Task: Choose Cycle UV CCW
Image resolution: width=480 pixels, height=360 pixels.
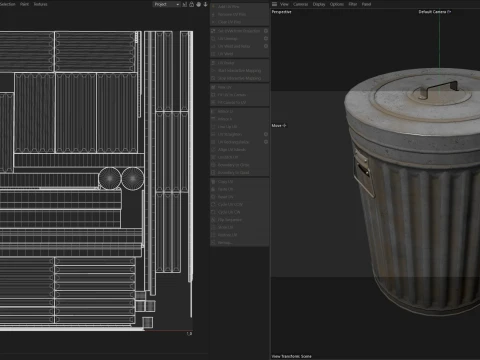Action: click(x=240, y=204)
